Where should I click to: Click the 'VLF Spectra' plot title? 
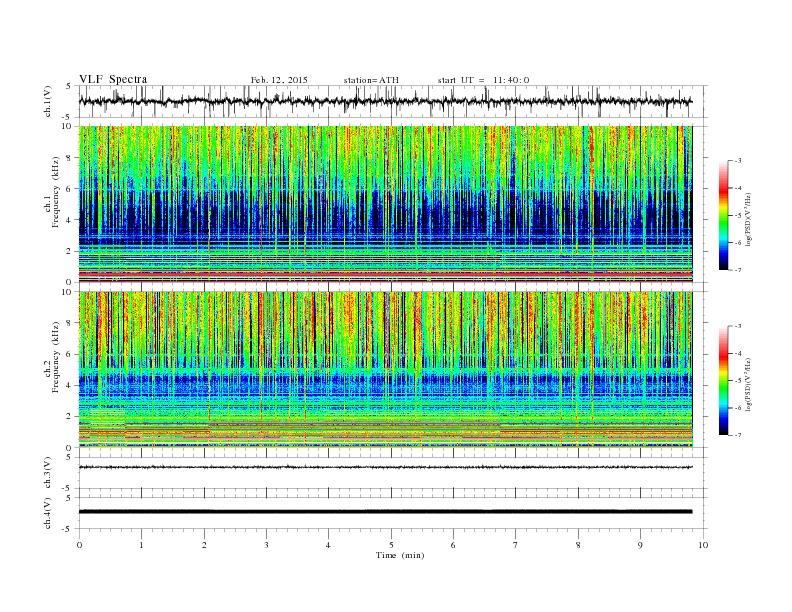pos(113,79)
